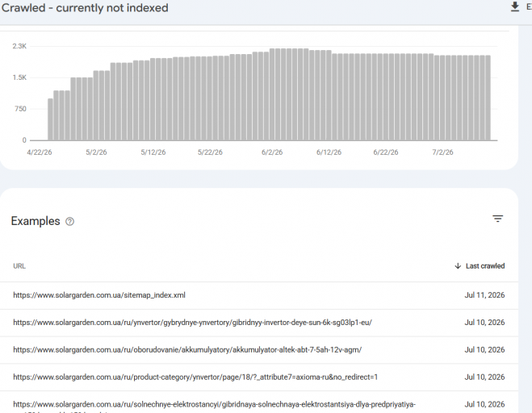Click the chart bar above 6/22/26
532x413 pixels.
386,97
